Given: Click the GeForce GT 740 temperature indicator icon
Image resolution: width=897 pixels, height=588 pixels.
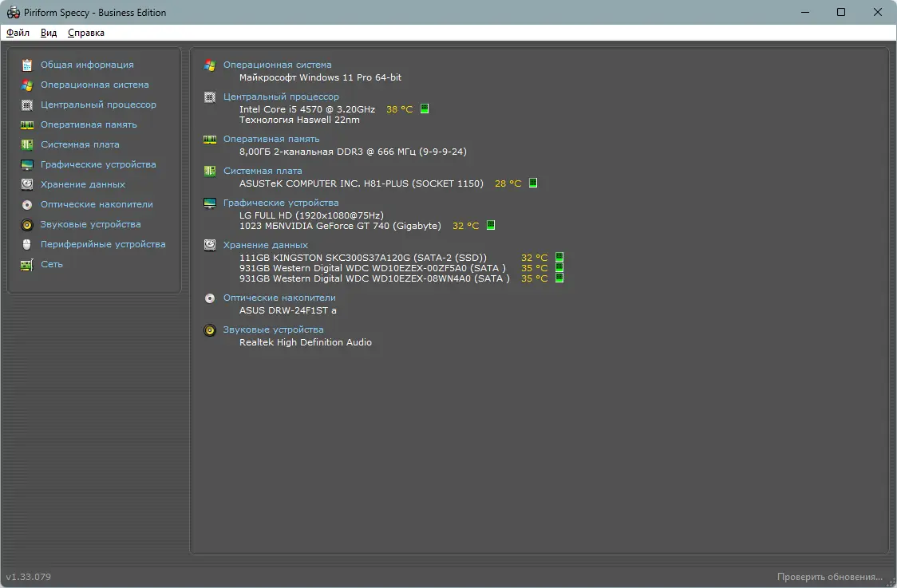Looking at the screenshot, I should pos(491,225).
